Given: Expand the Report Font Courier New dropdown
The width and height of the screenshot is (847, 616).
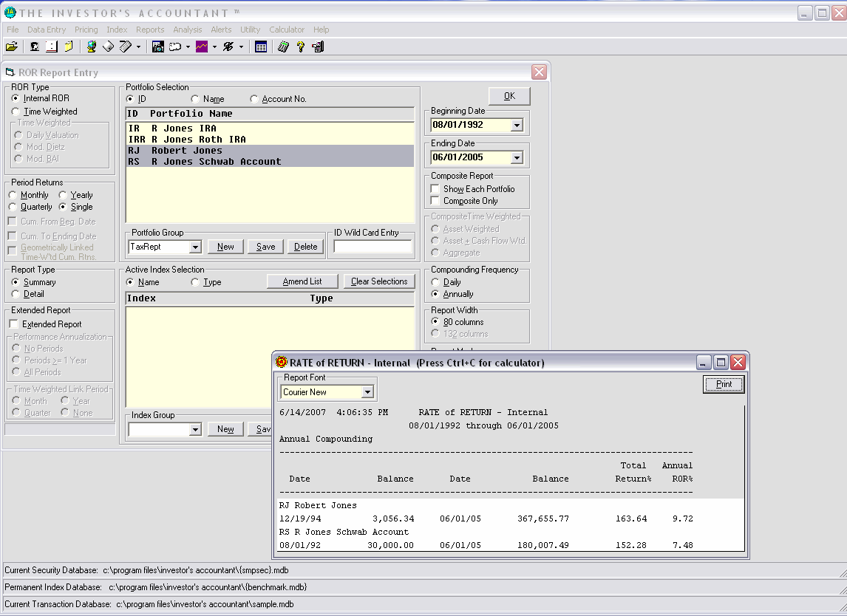Looking at the screenshot, I should click(x=367, y=392).
